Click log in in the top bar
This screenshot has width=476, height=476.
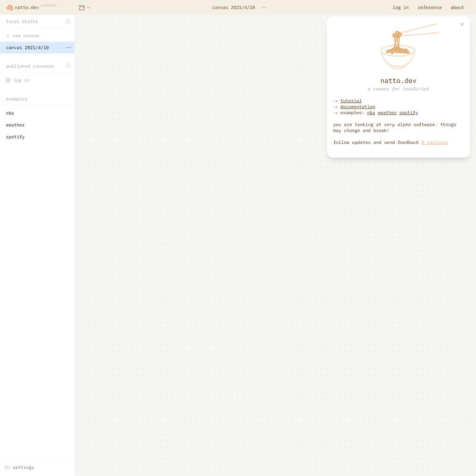[400, 7]
